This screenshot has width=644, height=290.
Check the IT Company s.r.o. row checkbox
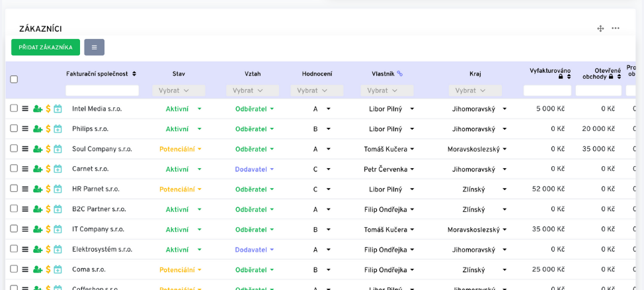click(x=14, y=228)
